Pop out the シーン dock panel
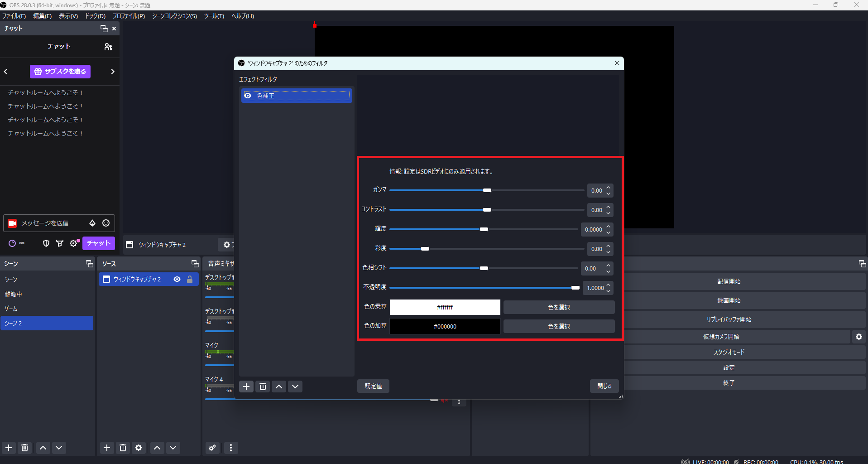 pos(89,264)
